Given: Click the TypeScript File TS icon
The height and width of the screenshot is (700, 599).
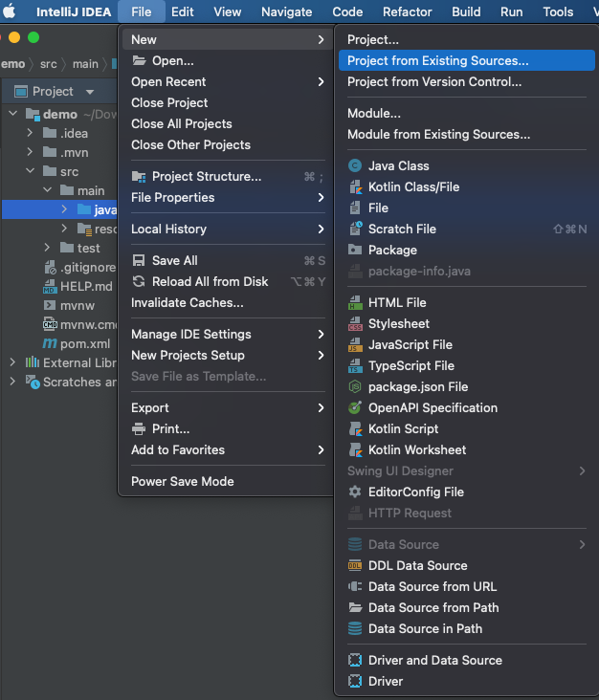Looking at the screenshot, I should 355,365.
